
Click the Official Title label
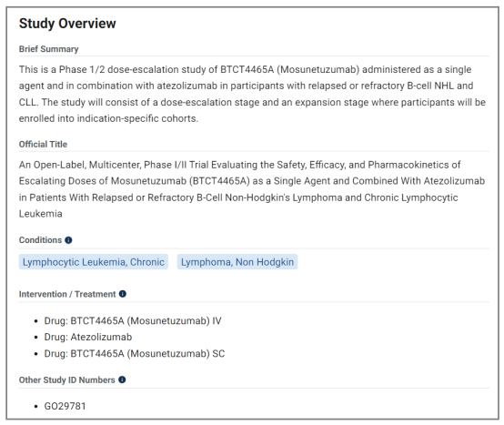click(x=43, y=144)
